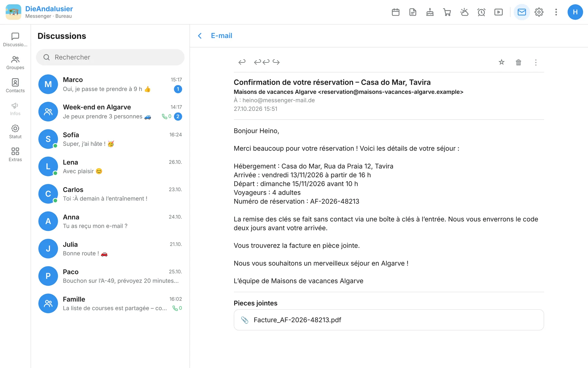Open the birthday cake icon

click(430, 12)
